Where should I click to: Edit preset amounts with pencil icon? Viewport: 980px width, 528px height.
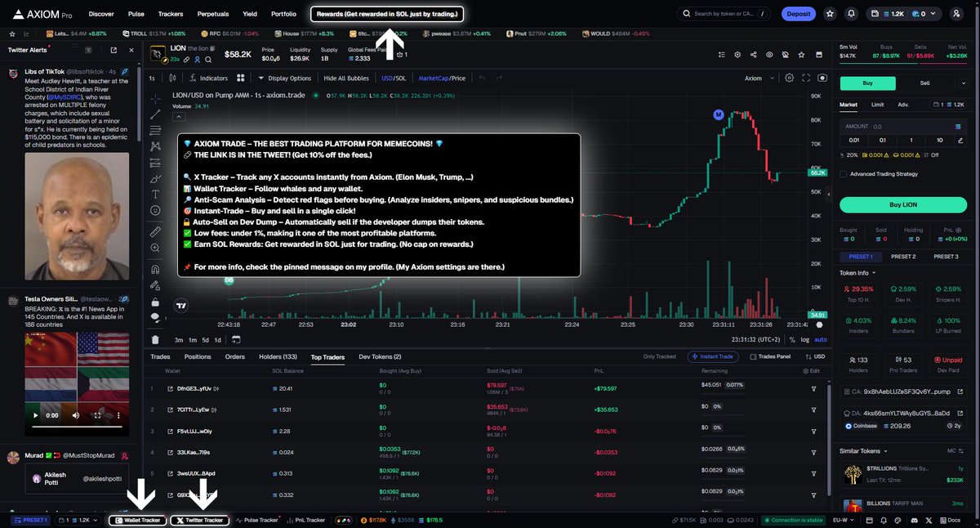960,140
